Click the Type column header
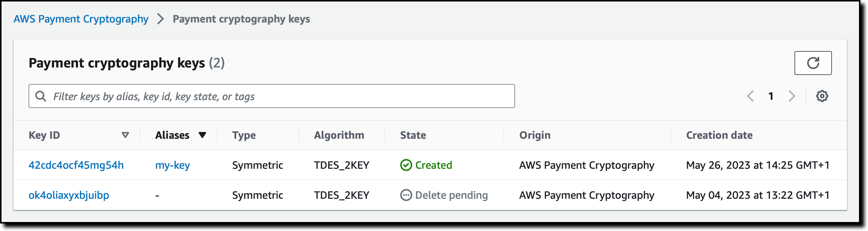The height and width of the screenshot is (231, 868). click(x=244, y=135)
